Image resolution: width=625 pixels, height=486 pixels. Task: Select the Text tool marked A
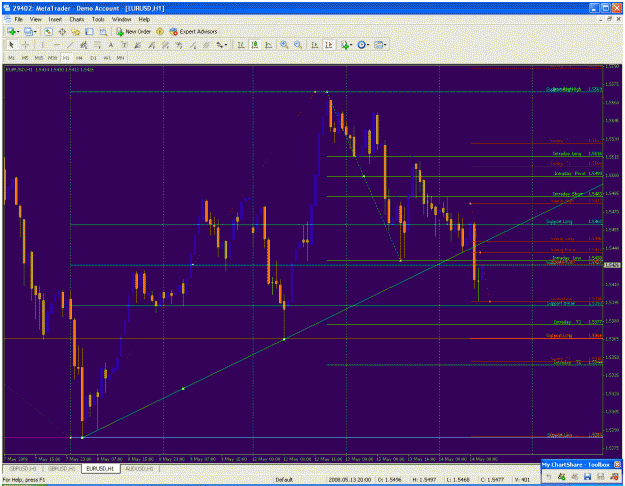(x=111, y=45)
